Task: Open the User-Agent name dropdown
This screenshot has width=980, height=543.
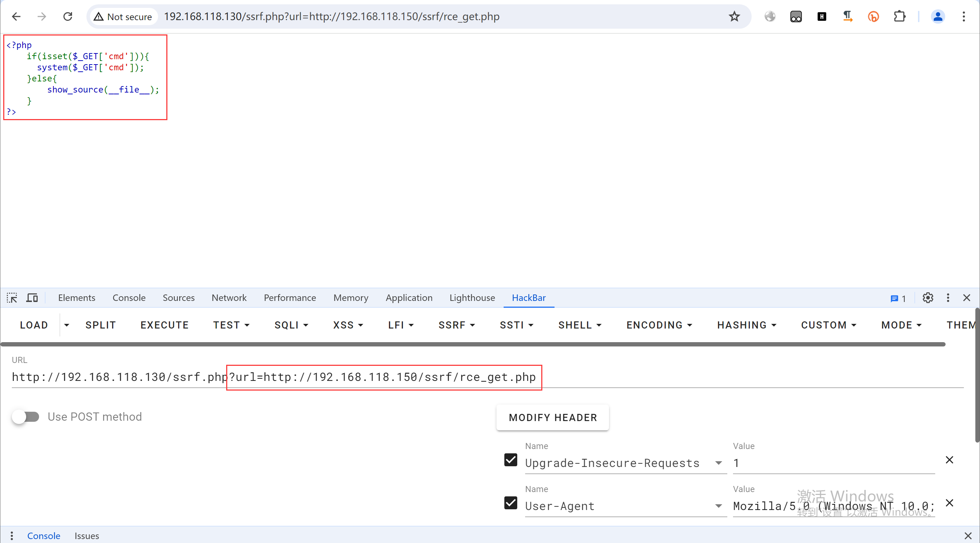Action: tap(718, 506)
